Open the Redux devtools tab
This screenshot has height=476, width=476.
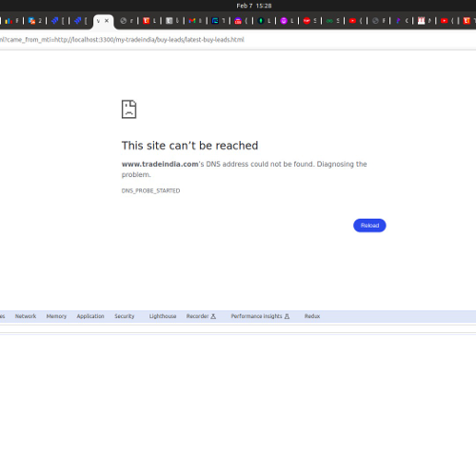pyautogui.click(x=312, y=316)
